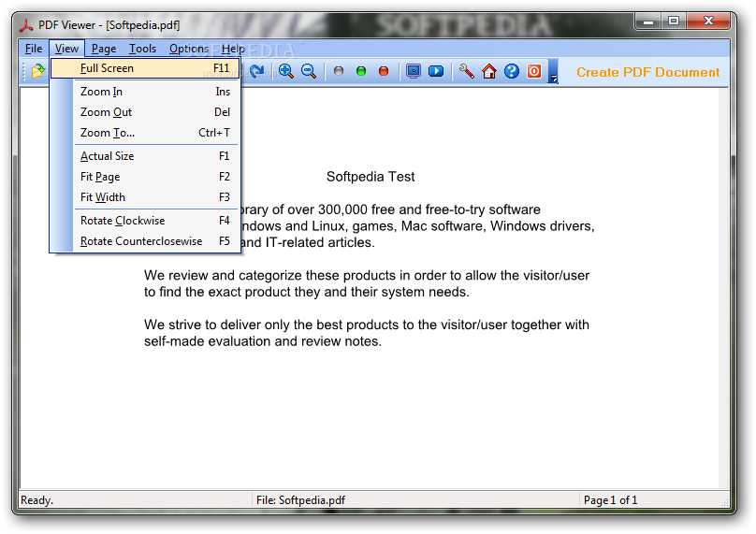This screenshot has height=534, width=756.
Task: Minimize the PDF Viewer window
Action: click(648, 22)
